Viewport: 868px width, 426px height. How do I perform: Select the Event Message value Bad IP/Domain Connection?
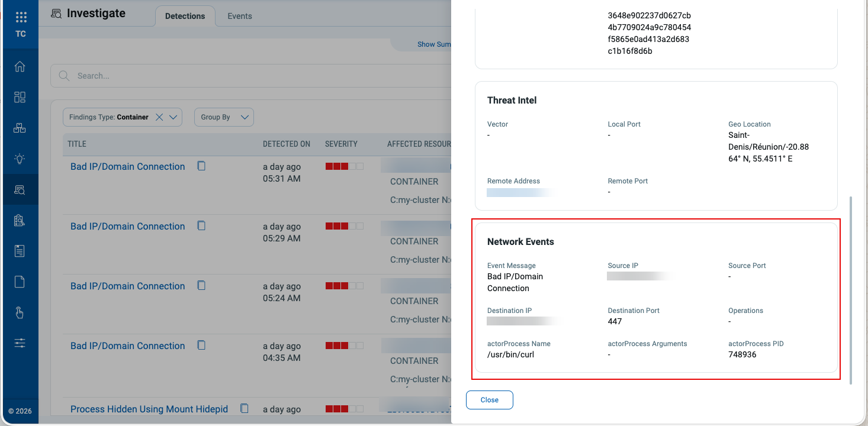pos(515,282)
